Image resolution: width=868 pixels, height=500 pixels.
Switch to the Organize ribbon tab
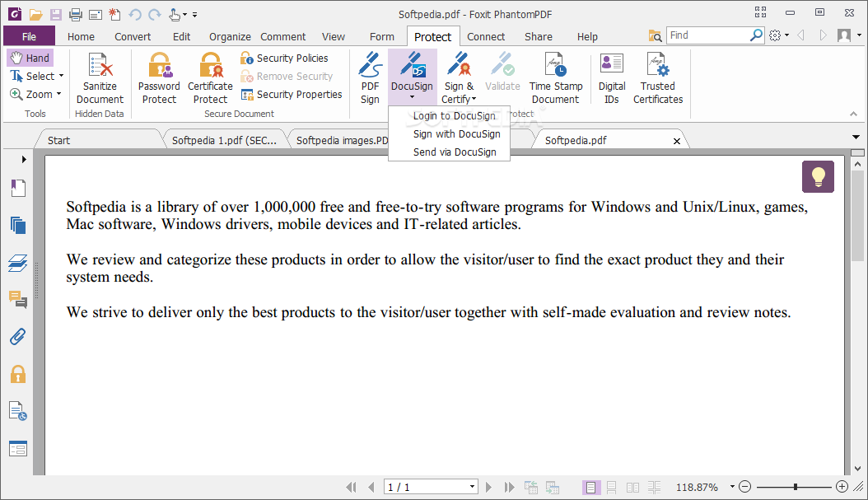point(230,37)
